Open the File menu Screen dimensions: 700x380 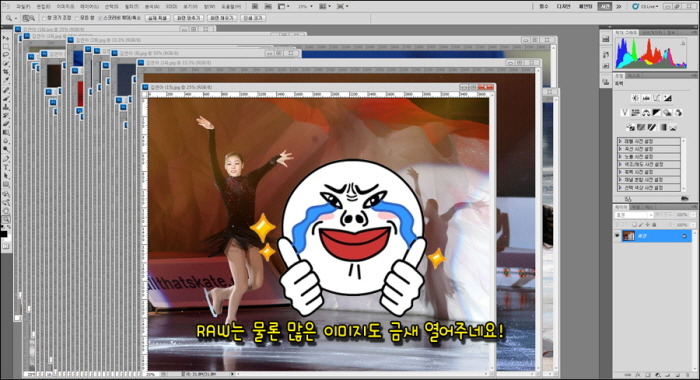[x=23, y=6]
